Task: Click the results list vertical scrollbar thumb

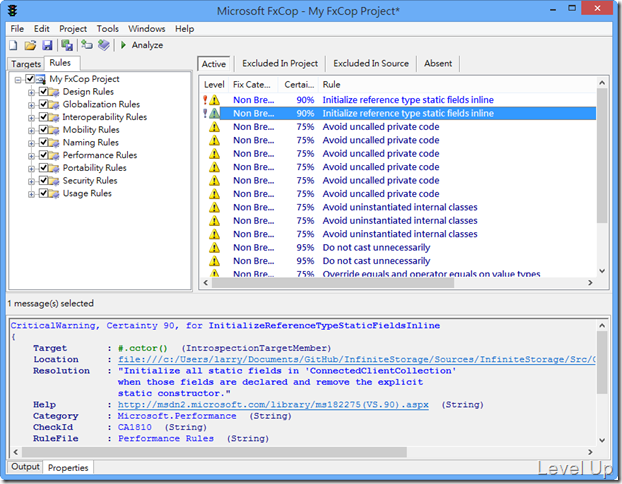Action: click(602, 156)
